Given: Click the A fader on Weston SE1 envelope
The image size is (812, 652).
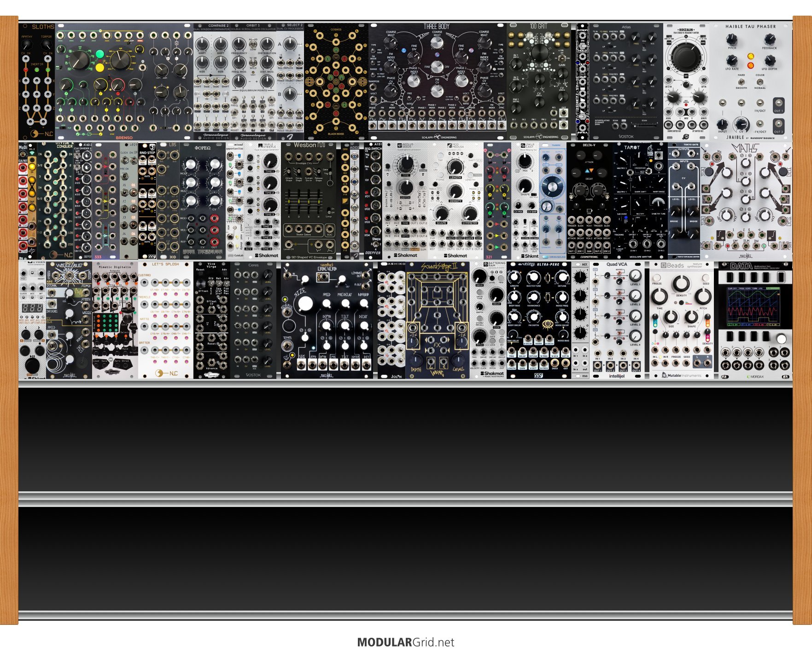Looking at the screenshot, I should pyautogui.click(x=289, y=202).
